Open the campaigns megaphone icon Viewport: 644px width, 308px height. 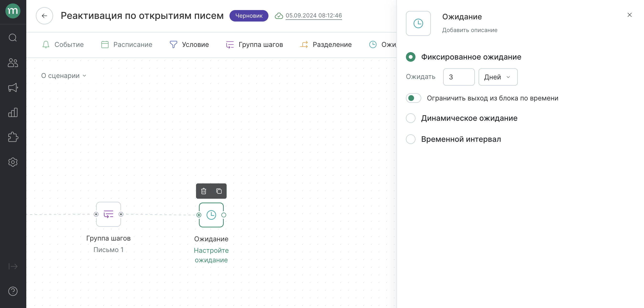[13, 88]
